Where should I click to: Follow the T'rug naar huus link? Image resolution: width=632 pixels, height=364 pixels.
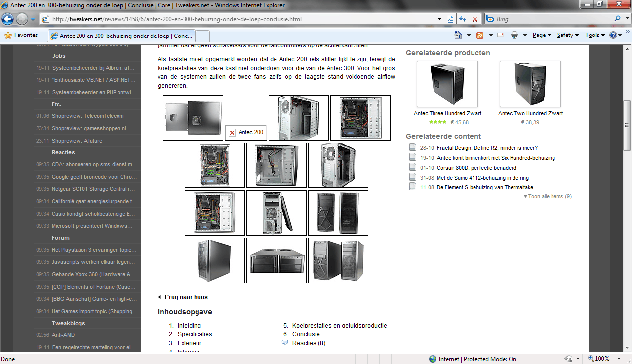[186, 297]
